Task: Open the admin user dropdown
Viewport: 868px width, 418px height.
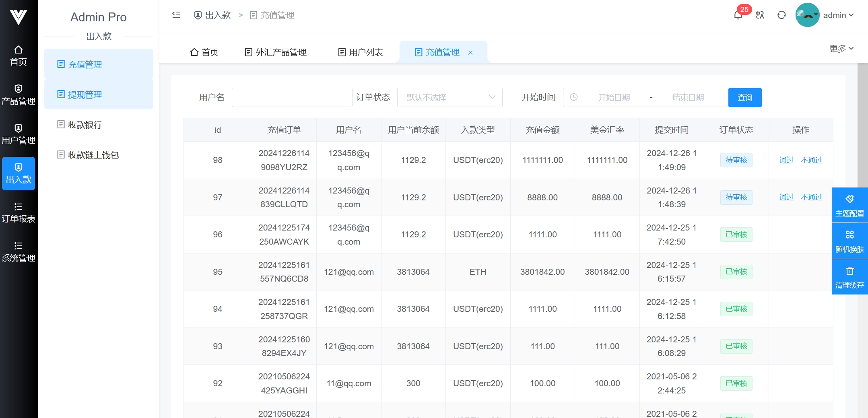Action: (x=839, y=15)
